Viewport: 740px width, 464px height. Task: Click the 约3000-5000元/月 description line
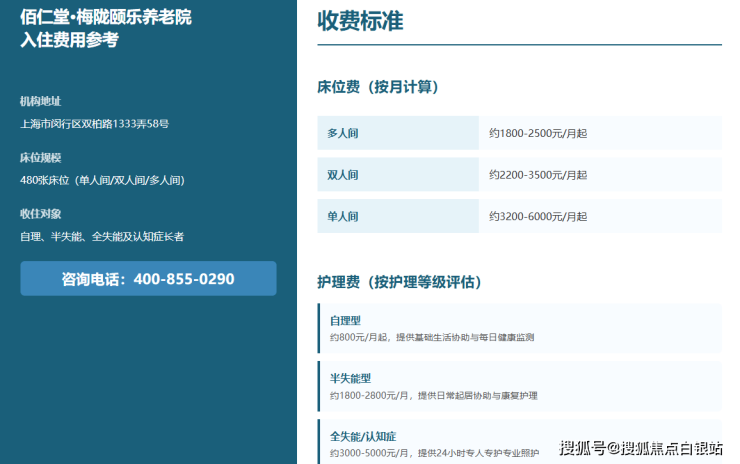pos(434,453)
